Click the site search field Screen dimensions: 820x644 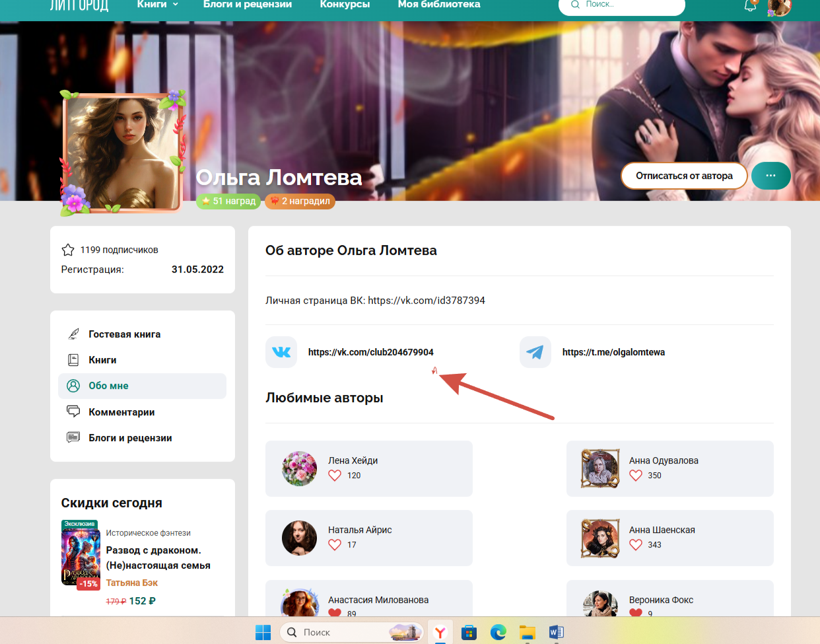627,5
